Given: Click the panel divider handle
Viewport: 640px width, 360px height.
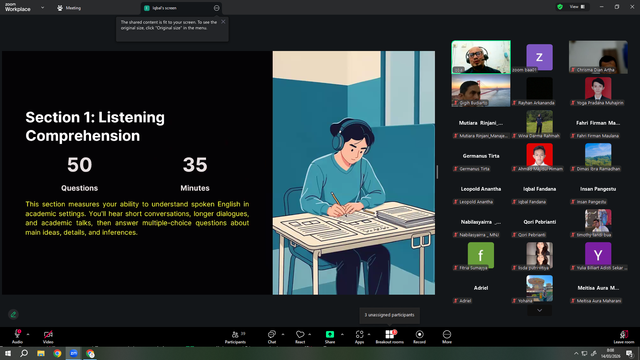Looking at the screenshot, I should click(437, 172).
